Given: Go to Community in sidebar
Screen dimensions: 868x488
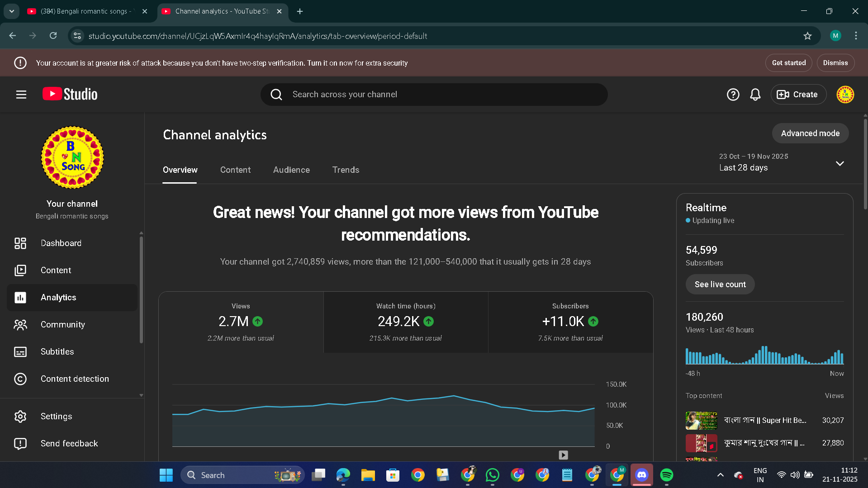Looking at the screenshot, I should point(62,325).
